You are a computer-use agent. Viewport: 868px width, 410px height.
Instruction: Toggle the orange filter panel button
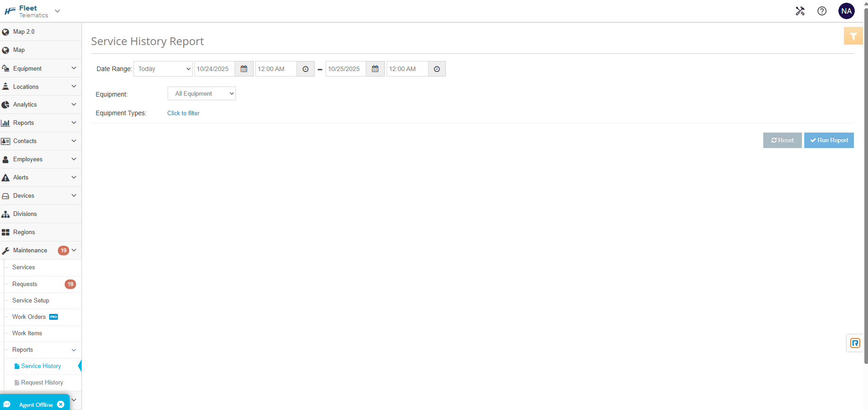[853, 36]
